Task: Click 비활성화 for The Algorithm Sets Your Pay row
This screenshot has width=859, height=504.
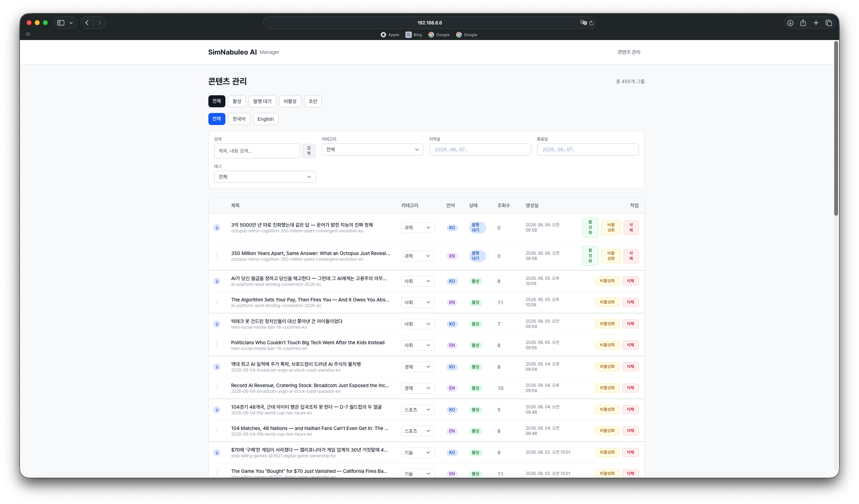Action: (x=607, y=302)
